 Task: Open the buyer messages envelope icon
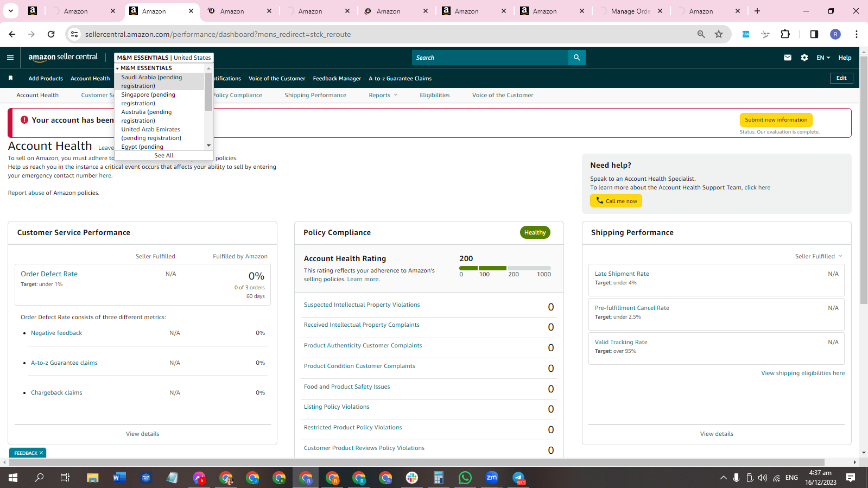tap(788, 58)
